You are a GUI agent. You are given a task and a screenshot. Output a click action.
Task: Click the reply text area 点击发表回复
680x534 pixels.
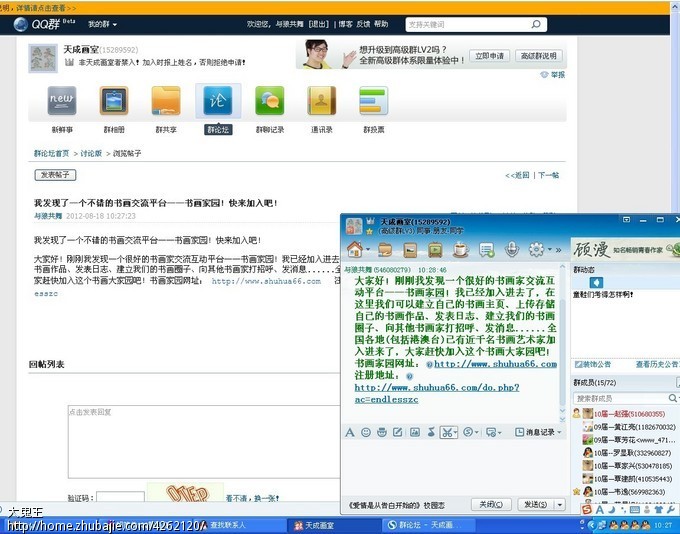pos(204,442)
